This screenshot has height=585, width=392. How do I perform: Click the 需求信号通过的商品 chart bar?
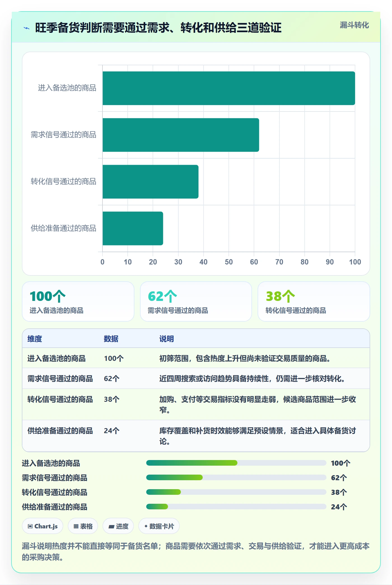[181, 135]
